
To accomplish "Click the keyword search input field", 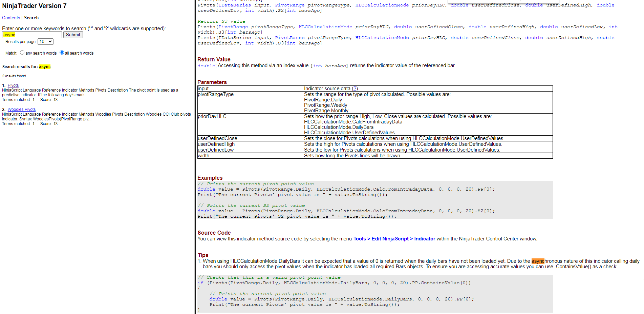I will click(x=32, y=35).
